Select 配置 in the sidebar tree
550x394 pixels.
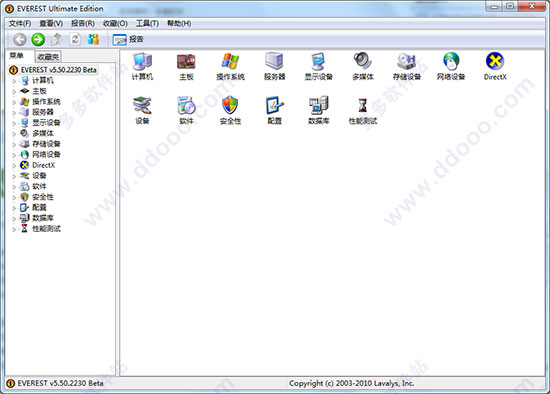click(39, 207)
